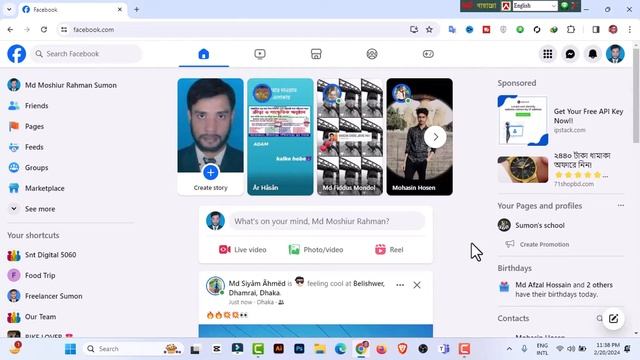Start a new message with the compose icon
The height and width of the screenshot is (360, 640).
click(x=613, y=318)
